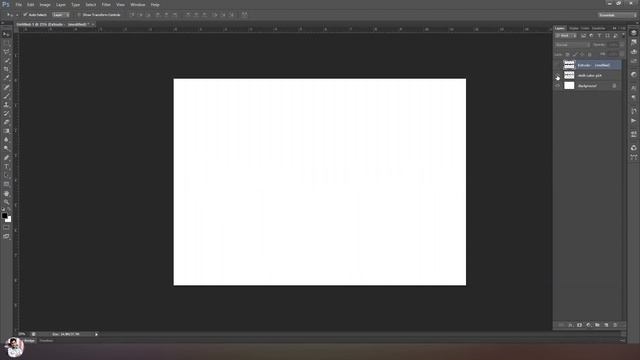The image size is (640, 360).
Task: Close the Untitled document tab
Action: coord(93,24)
